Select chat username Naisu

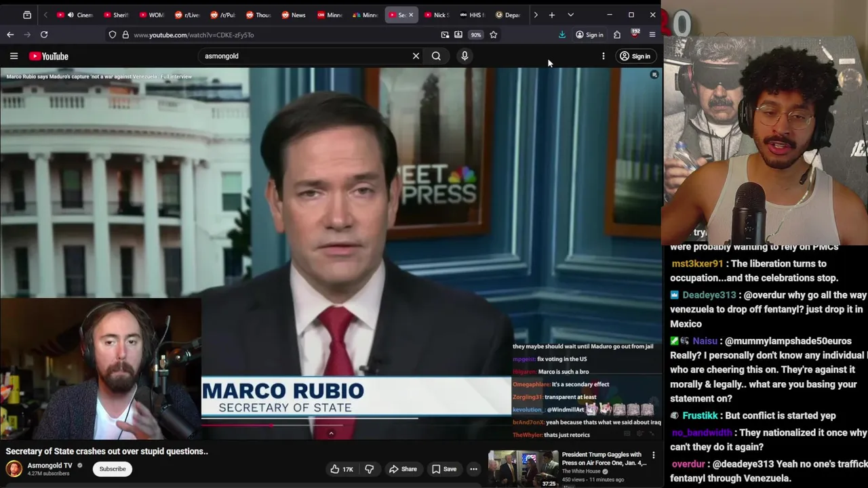705,342
